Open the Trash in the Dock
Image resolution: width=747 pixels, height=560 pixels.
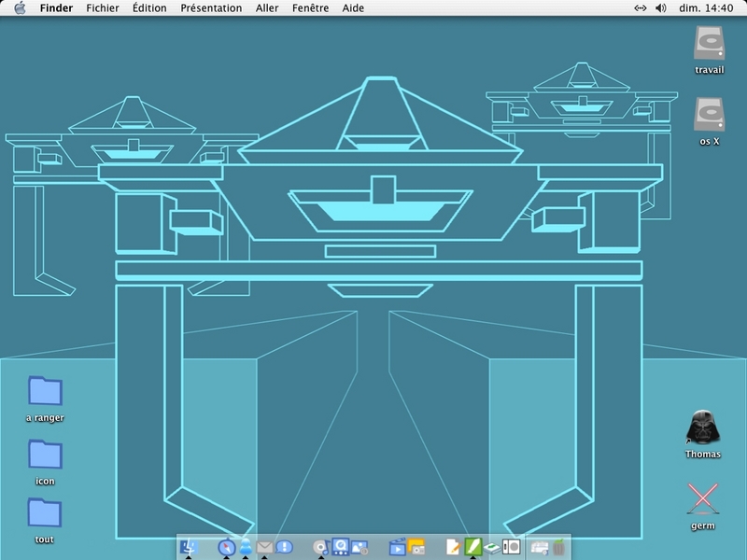point(558,547)
